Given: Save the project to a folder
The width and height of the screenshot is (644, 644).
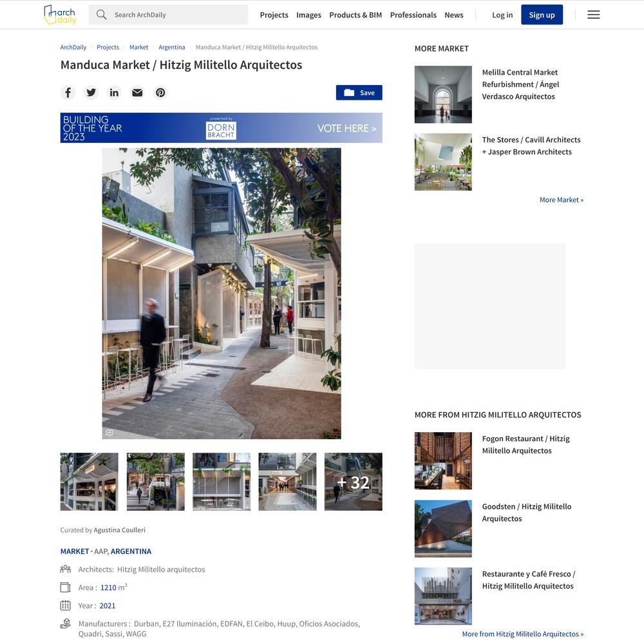Looking at the screenshot, I should pyautogui.click(x=359, y=92).
